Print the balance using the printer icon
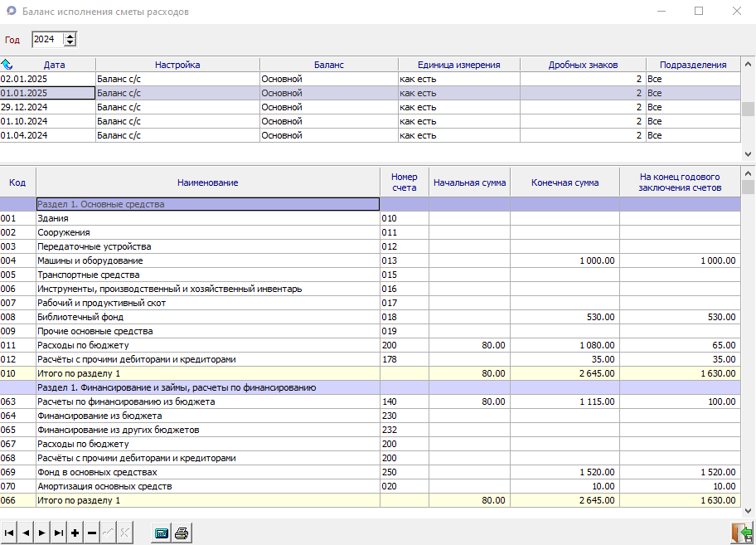This screenshot has height=545, width=756. (x=182, y=533)
